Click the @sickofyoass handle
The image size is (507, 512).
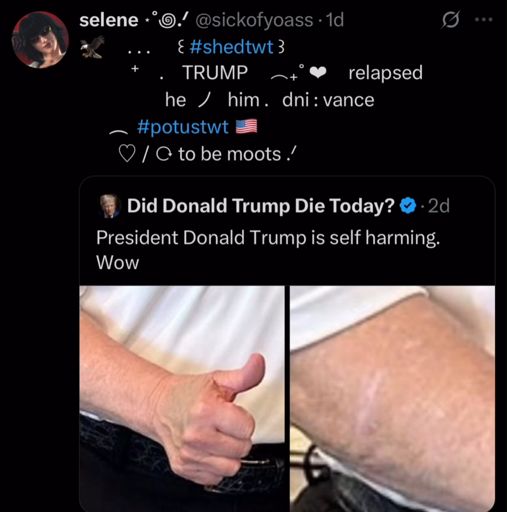(x=254, y=20)
